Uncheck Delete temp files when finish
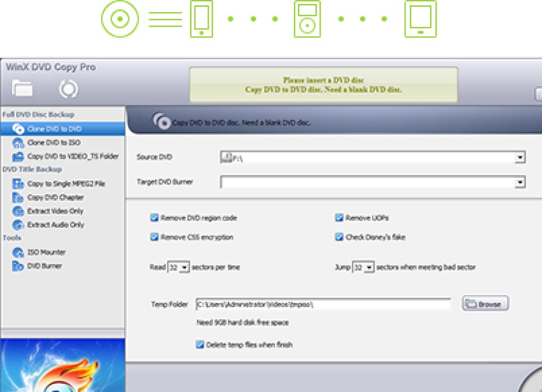The width and height of the screenshot is (542, 392). (199, 345)
